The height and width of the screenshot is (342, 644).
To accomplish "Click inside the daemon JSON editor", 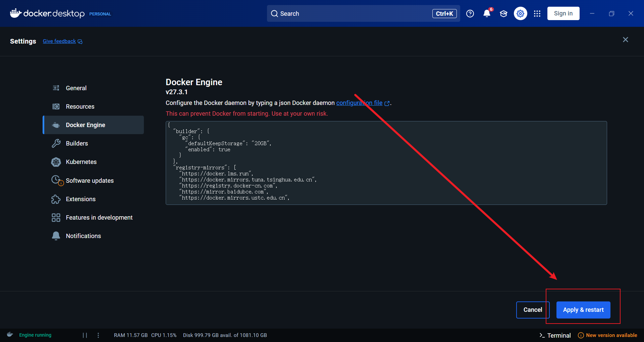I will (386, 163).
